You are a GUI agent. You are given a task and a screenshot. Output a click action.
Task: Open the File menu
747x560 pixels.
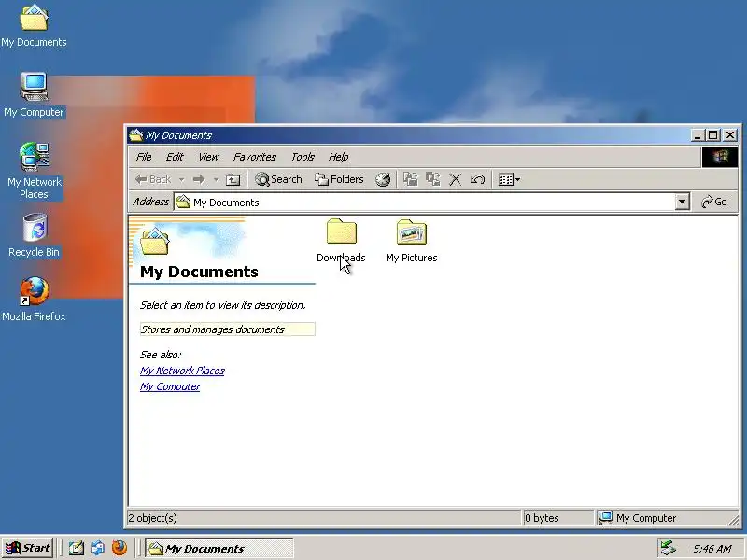(x=144, y=157)
